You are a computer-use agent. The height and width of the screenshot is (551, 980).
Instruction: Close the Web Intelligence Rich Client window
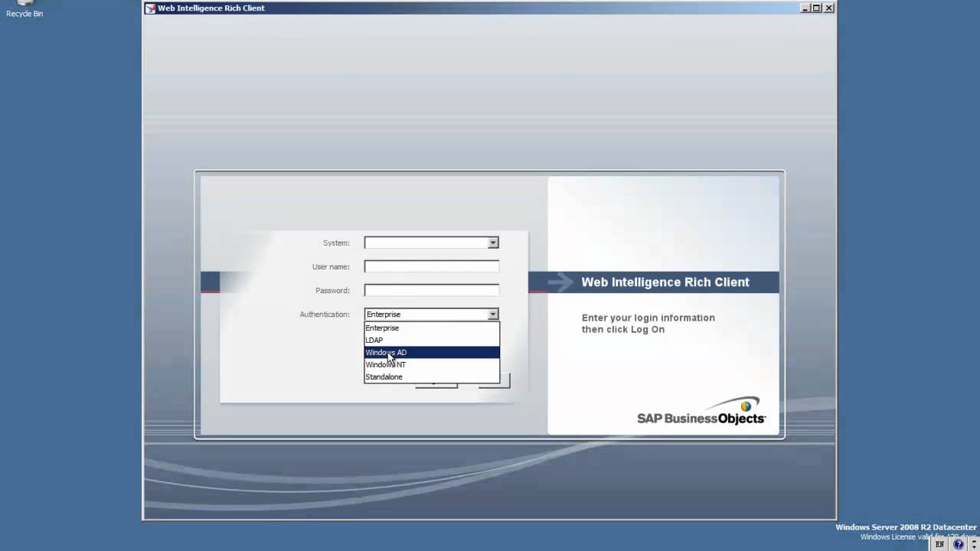(x=829, y=8)
